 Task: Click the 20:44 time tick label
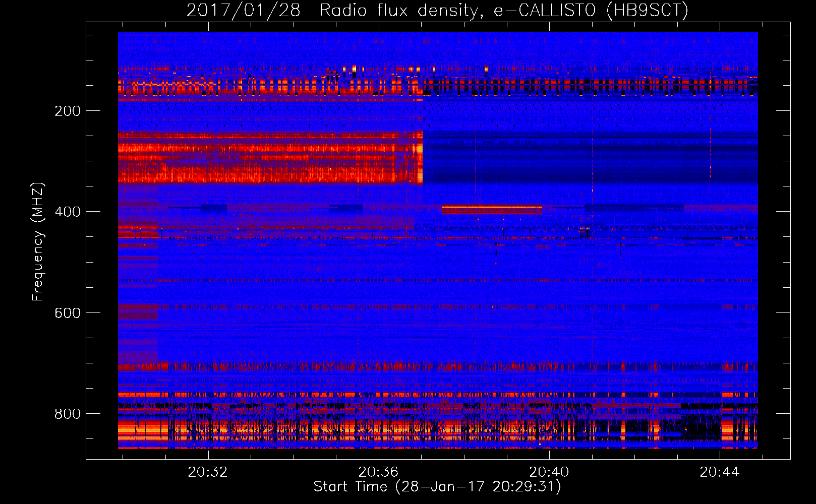(719, 472)
